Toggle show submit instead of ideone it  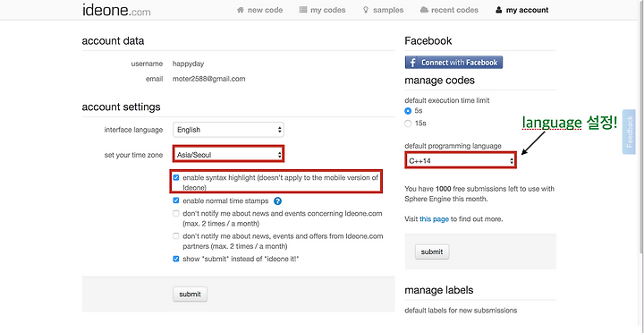tap(176, 259)
